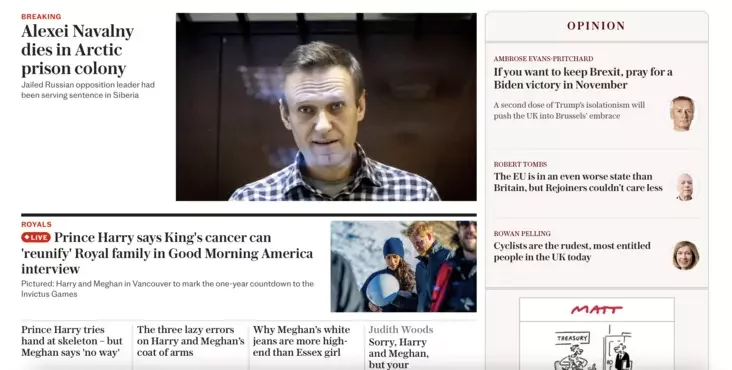
Task: Open the Alexei Navalny dies headline
Action: click(77, 50)
